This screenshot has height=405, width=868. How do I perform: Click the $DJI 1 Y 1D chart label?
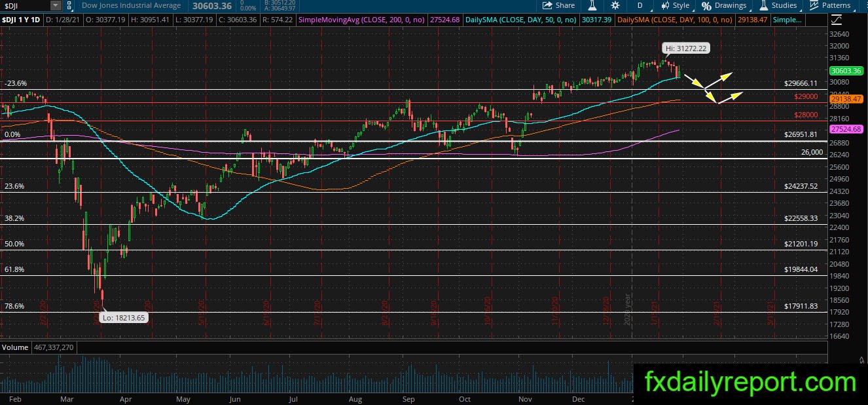coord(22,20)
